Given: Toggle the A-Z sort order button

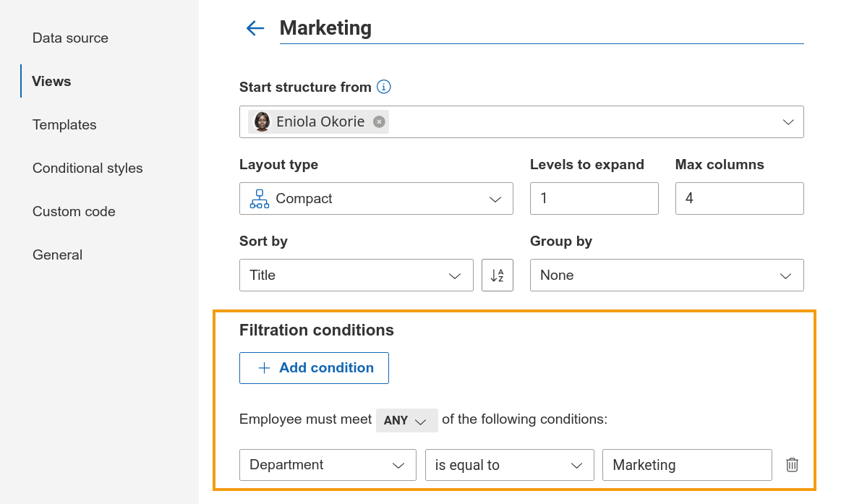Looking at the screenshot, I should coord(498,275).
